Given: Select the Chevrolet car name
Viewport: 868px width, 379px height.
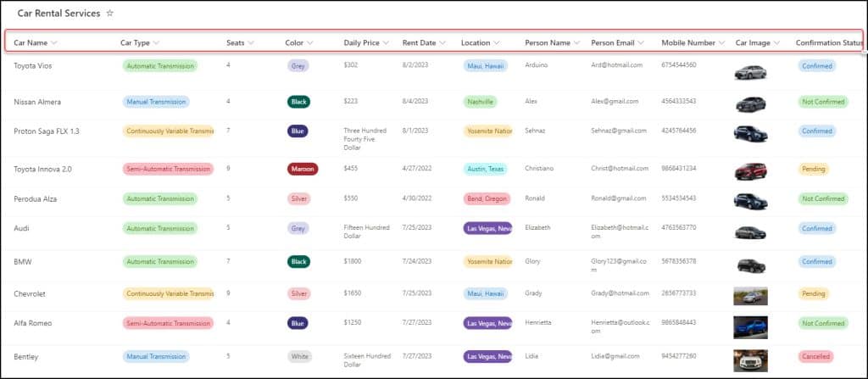Looking at the screenshot, I should 30,293.
